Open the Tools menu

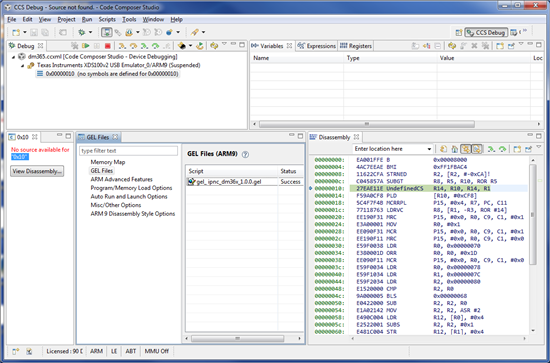click(129, 19)
